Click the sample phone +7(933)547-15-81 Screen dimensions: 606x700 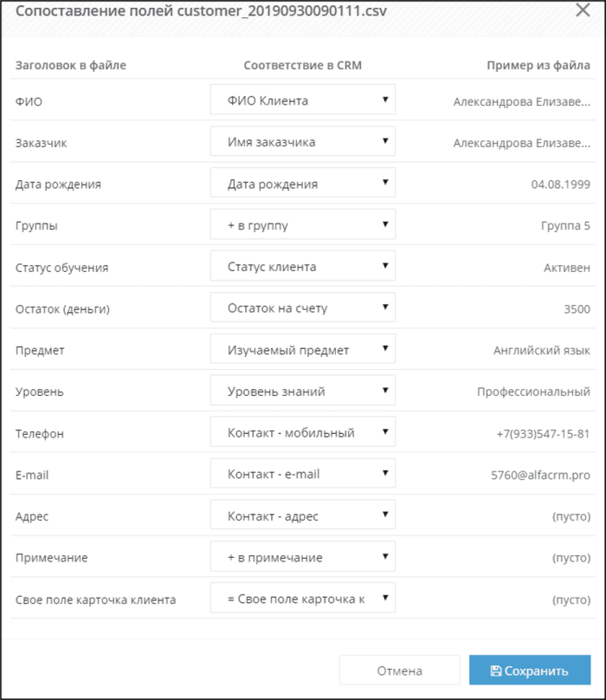[x=543, y=433]
